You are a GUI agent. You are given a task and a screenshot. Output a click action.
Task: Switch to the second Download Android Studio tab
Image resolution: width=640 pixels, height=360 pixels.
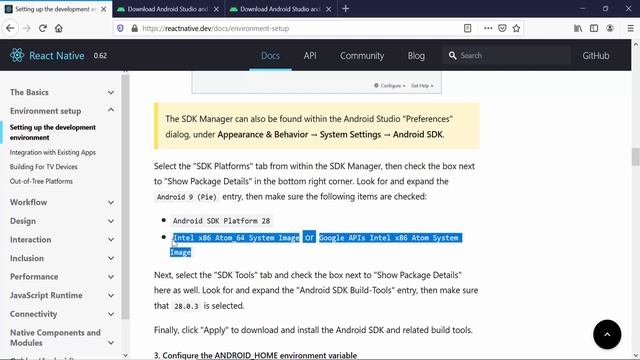281,9
